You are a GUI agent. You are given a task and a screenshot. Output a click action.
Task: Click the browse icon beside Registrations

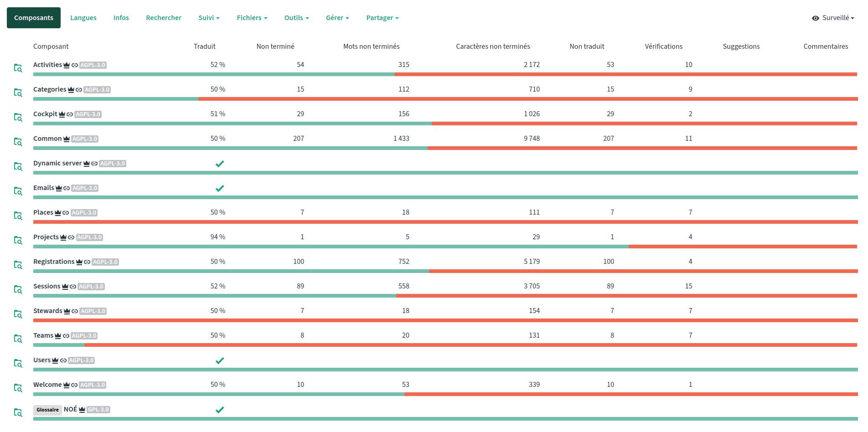point(18,265)
